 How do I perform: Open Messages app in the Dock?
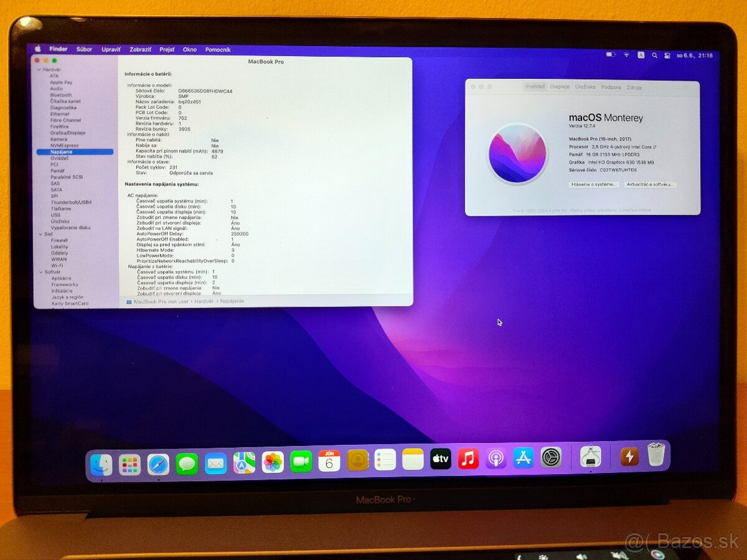[187, 464]
